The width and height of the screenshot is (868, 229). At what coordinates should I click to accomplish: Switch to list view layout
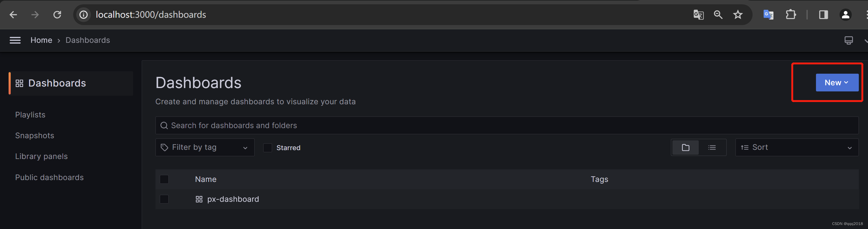pyautogui.click(x=712, y=147)
